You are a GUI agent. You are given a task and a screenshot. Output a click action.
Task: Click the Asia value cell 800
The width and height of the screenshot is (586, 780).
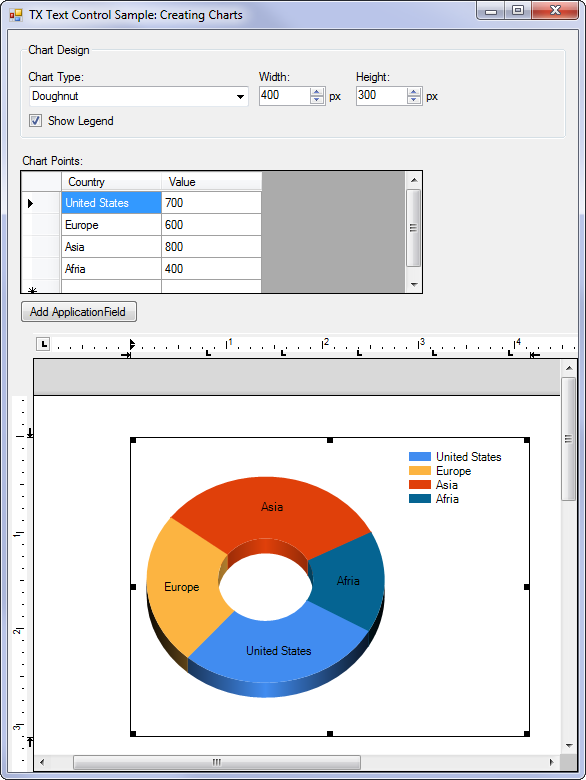(211, 247)
